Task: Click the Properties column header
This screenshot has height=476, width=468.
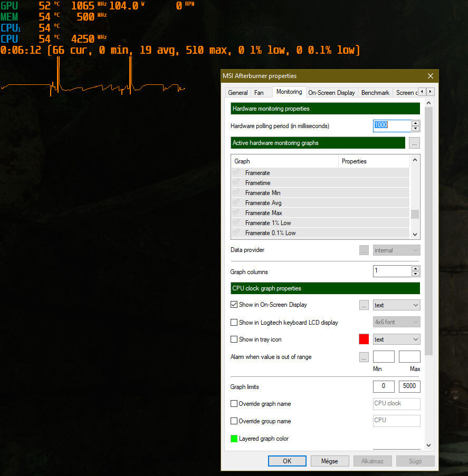Action: [374, 161]
